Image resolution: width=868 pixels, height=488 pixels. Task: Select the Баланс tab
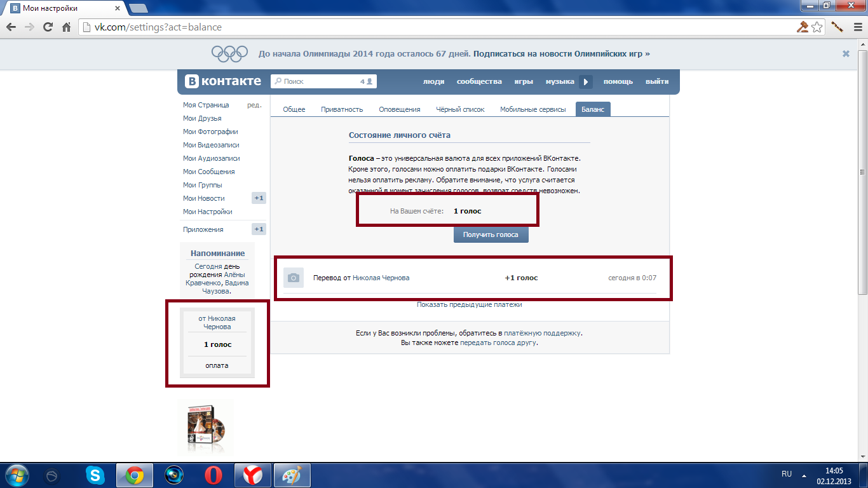tap(593, 109)
